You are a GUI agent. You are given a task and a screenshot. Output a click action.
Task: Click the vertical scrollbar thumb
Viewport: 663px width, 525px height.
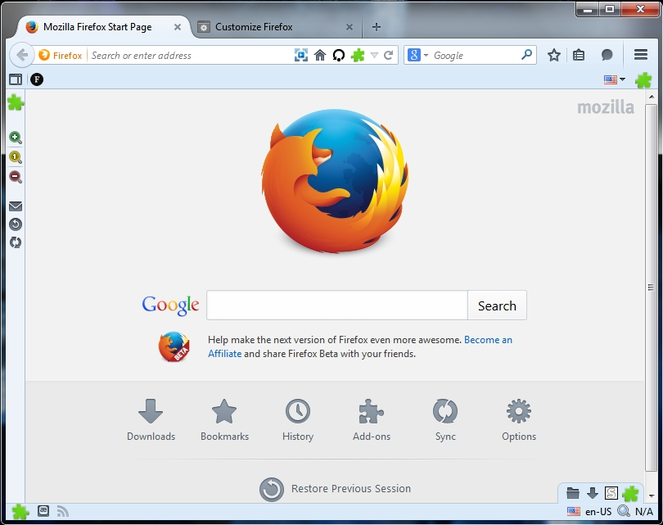(651, 287)
